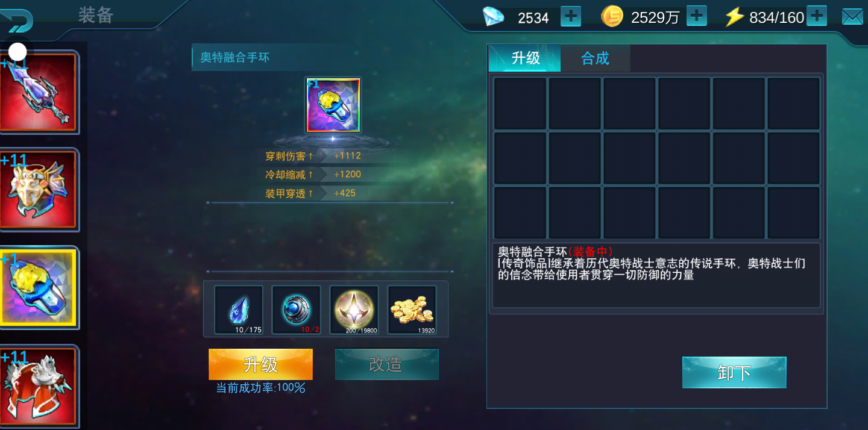Screen dimensions: 868x430
Task: Select the sword equipment slot
Action: (x=39, y=92)
